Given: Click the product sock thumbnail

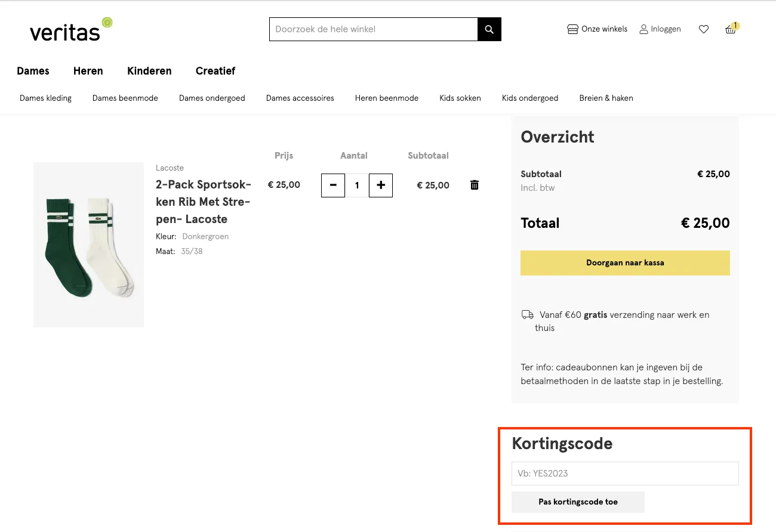Looking at the screenshot, I should (88, 245).
